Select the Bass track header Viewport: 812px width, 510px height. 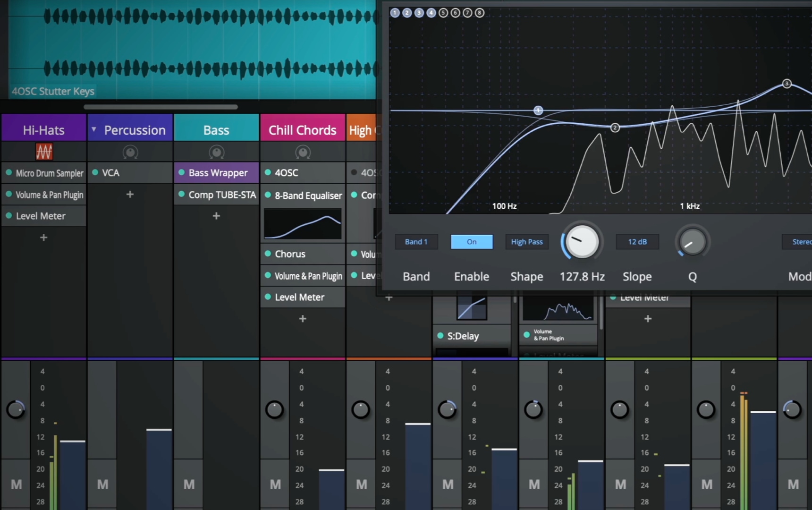coord(216,130)
